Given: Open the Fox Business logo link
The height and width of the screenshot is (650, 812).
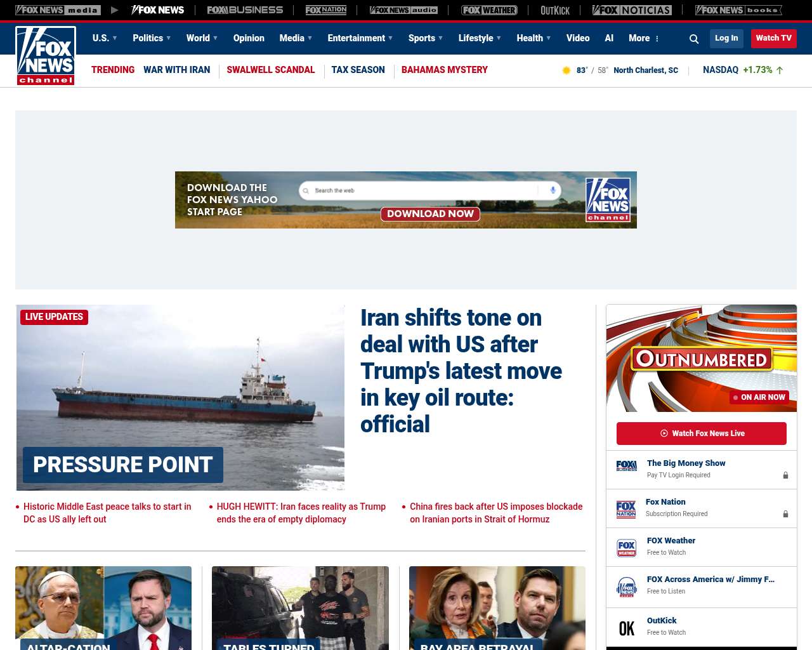Looking at the screenshot, I should 245,10.
